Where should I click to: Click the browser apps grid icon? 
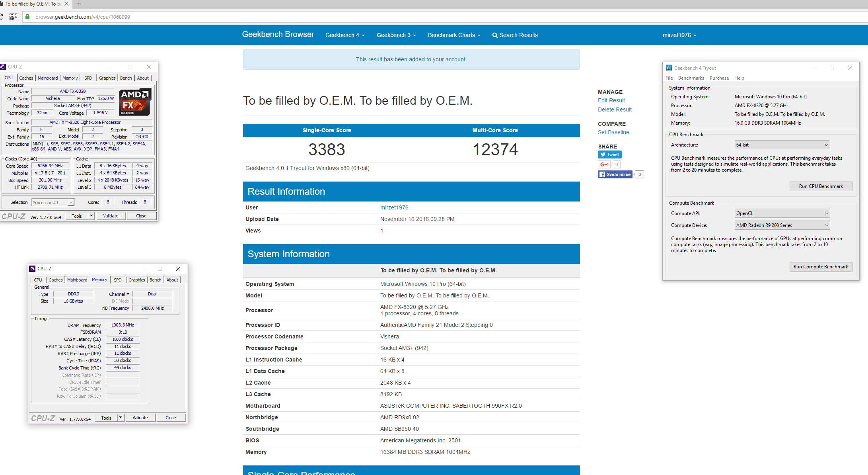pyautogui.click(x=13, y=17)
